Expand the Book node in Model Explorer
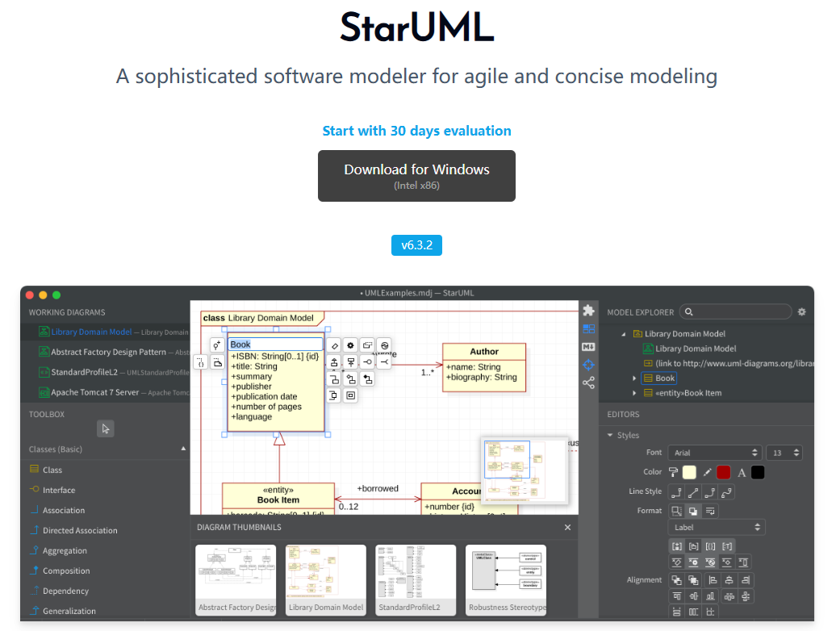 (x=634, y=378)
